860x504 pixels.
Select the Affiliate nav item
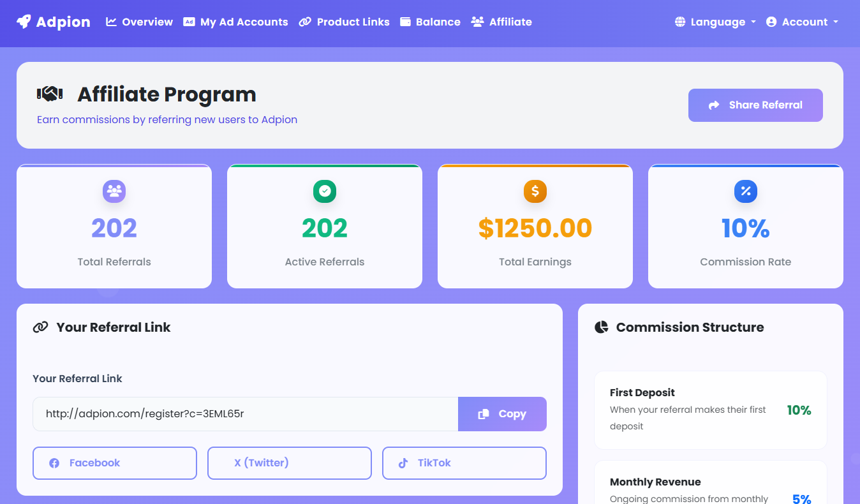click(501, 22)
